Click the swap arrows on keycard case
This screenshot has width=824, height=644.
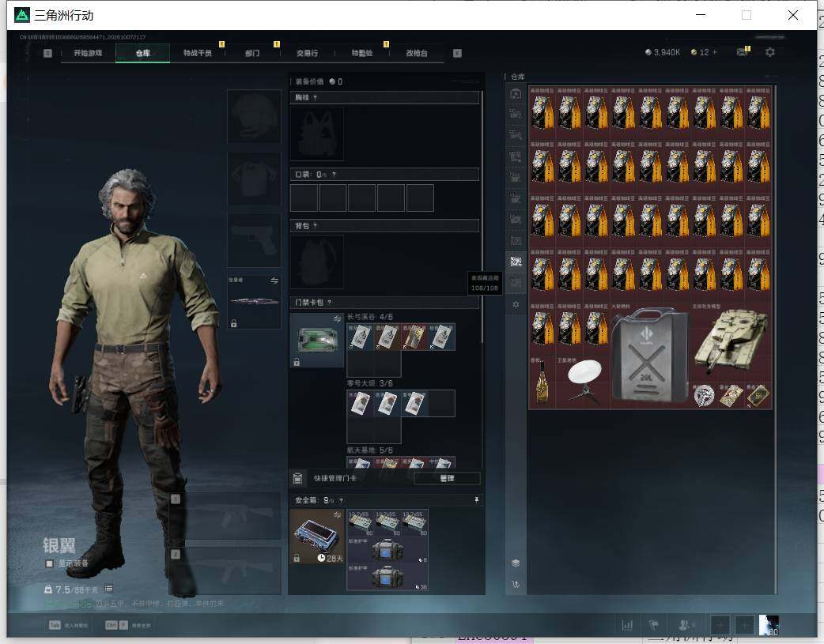click(x=338, y=319)
